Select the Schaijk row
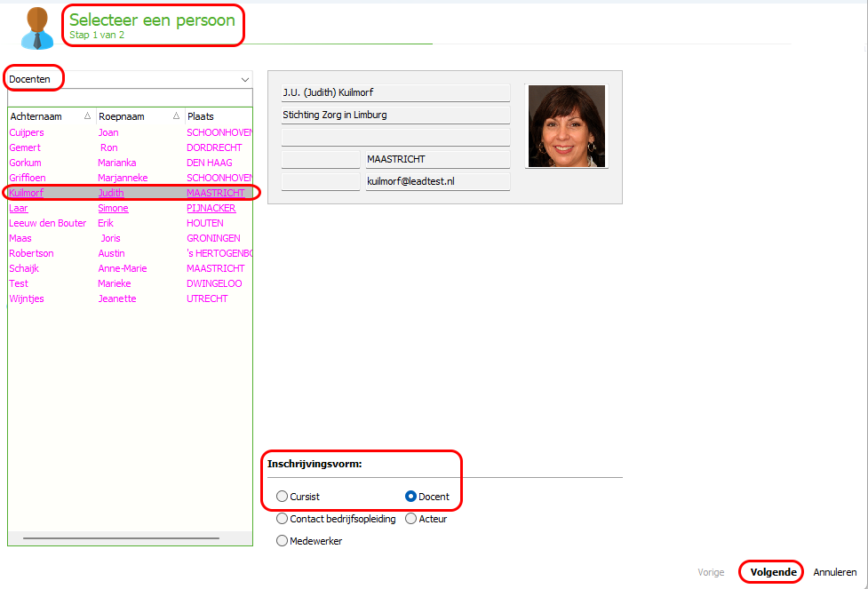Viewport: 868px width, 589px height. click(x=130, y=268)
